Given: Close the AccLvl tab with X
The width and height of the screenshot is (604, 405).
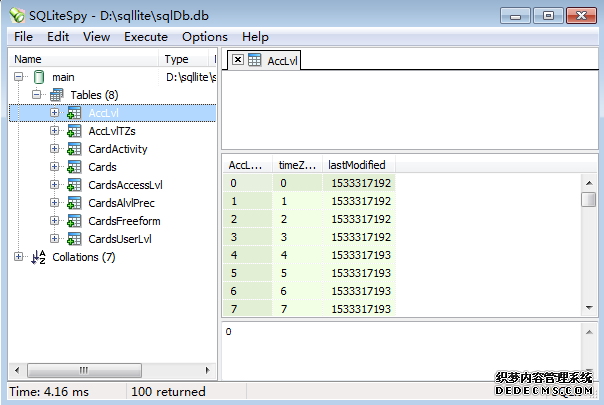Looking at the screenshot, I should tap(237, 60).
